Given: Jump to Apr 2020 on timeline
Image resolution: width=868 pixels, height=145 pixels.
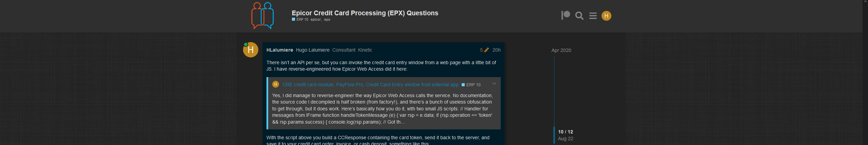Looking at the screenshot, I should coord(561,50).
